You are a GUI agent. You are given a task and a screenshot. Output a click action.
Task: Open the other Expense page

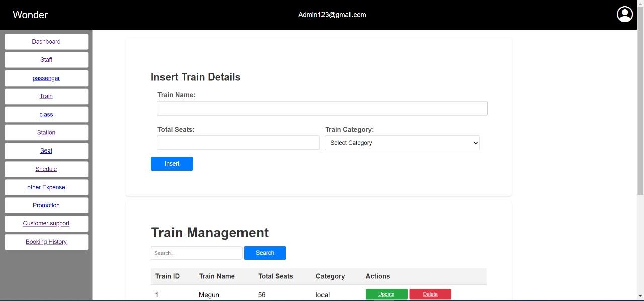pyautogui.click(x=46, y=187)
